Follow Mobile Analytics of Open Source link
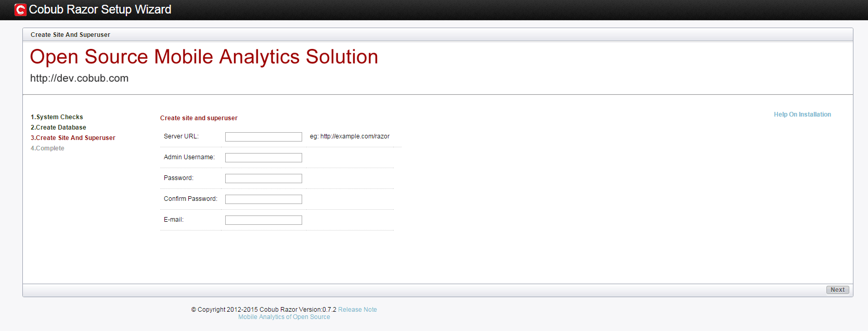 click(x=284, y=317)
